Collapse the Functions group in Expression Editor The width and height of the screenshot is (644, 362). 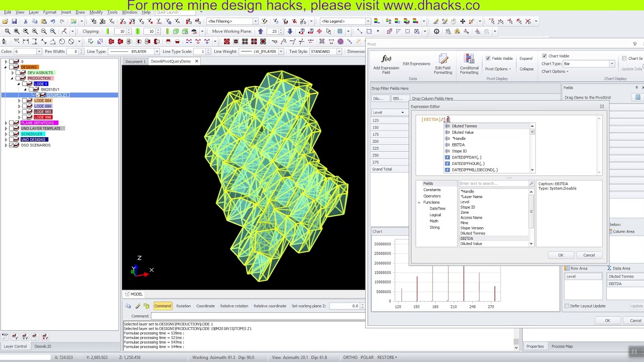point(419,202)
